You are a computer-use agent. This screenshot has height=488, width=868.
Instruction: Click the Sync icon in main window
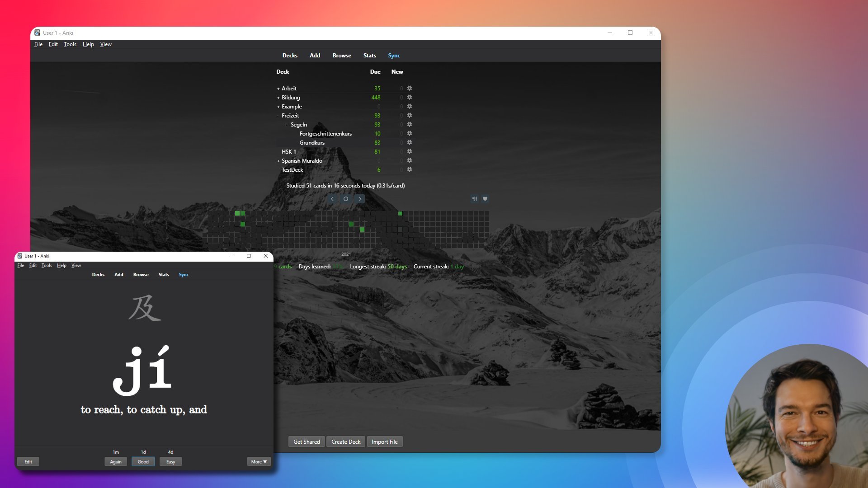click(394, 55)
